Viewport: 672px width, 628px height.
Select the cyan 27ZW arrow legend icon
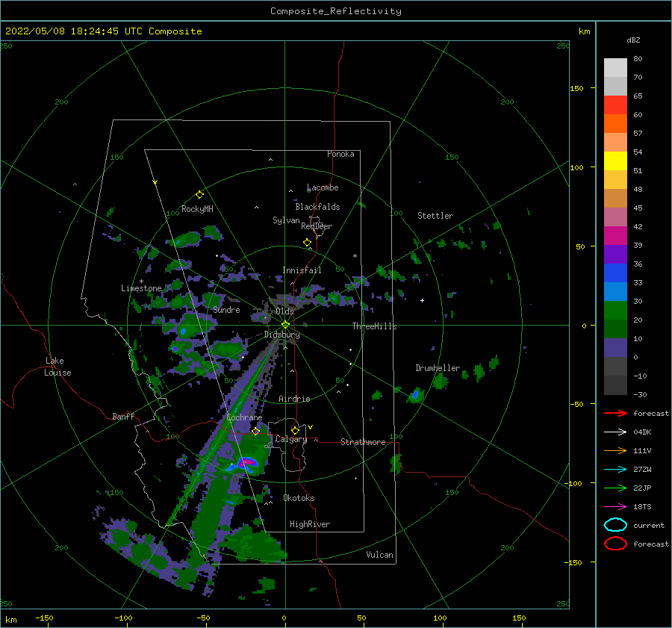(x=615, y=470)
